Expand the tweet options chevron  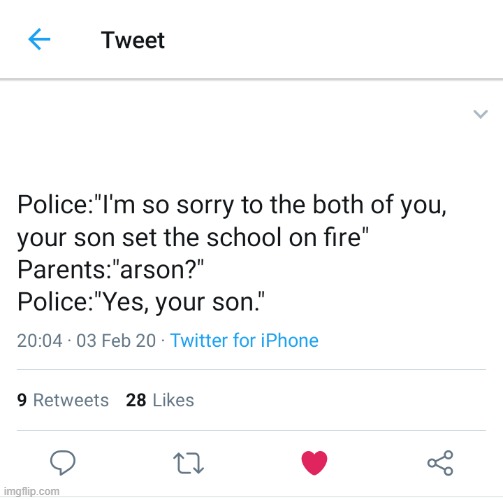481,114
